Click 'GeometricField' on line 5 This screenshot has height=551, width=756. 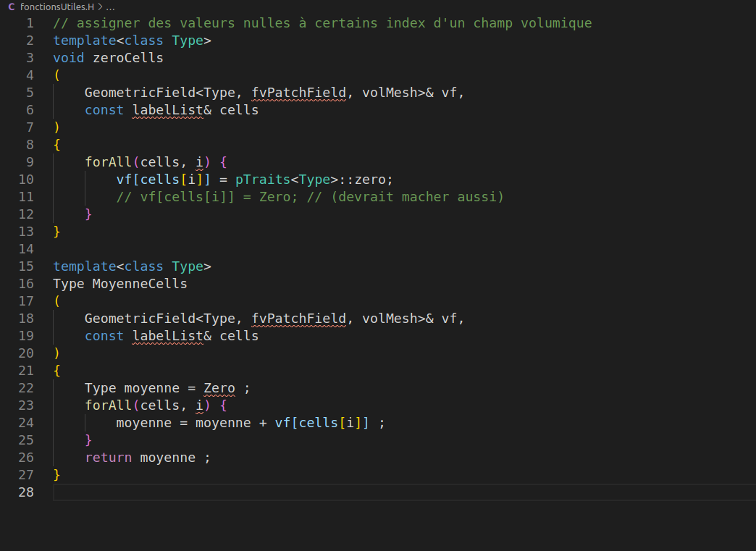(140, 93)
